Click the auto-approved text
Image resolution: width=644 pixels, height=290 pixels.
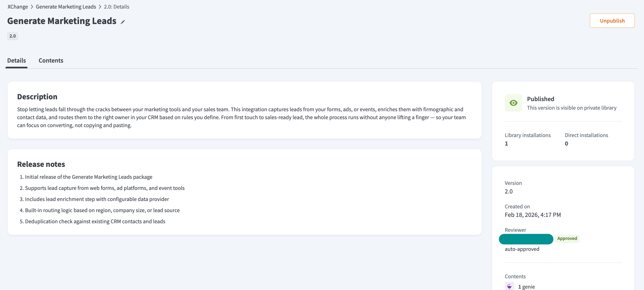click(x=522, y=249)
